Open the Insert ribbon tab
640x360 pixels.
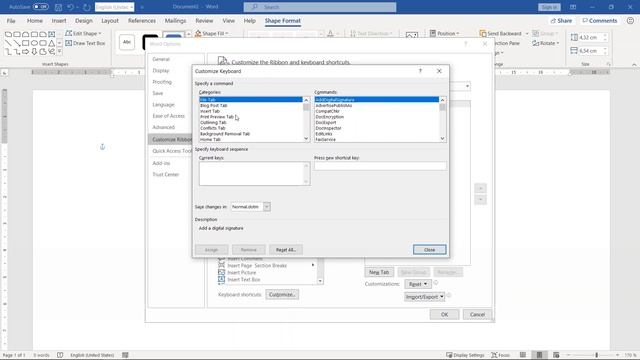pyautogui.click(x=59, y=20)
